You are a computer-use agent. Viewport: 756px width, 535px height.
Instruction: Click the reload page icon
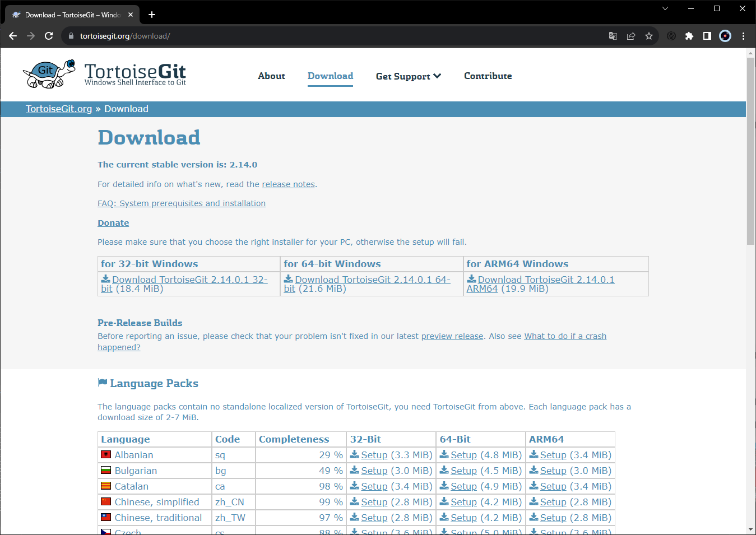tap(48, 35)
